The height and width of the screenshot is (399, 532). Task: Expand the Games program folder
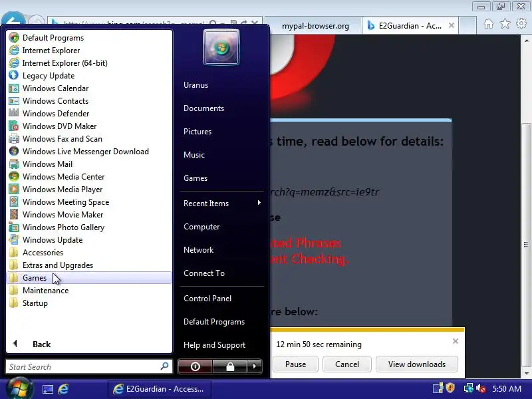pyautogui.click(x=89, y=278)
